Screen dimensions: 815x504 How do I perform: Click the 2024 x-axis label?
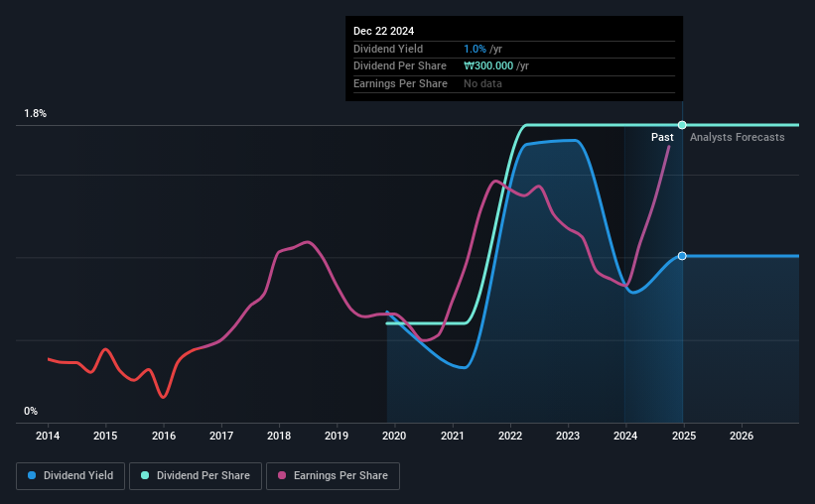625,436
